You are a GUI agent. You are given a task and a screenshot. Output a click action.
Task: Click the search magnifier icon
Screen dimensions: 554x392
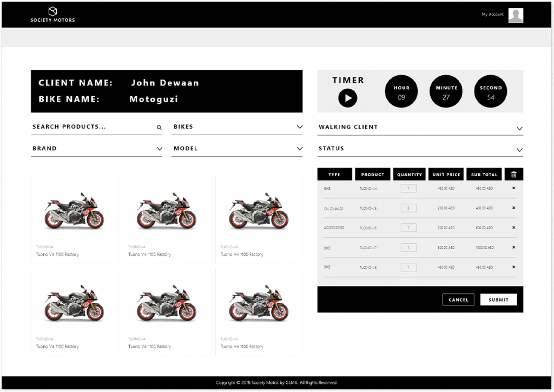click(159, 128)
